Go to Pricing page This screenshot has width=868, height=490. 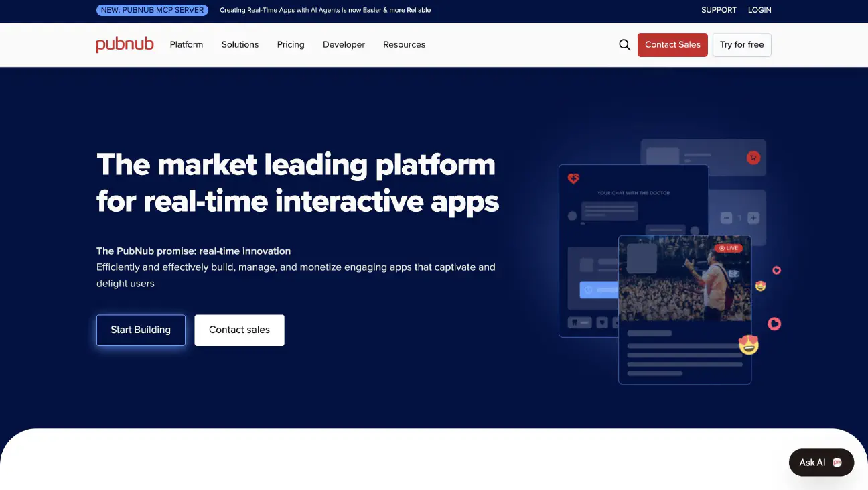coord(291,45)
